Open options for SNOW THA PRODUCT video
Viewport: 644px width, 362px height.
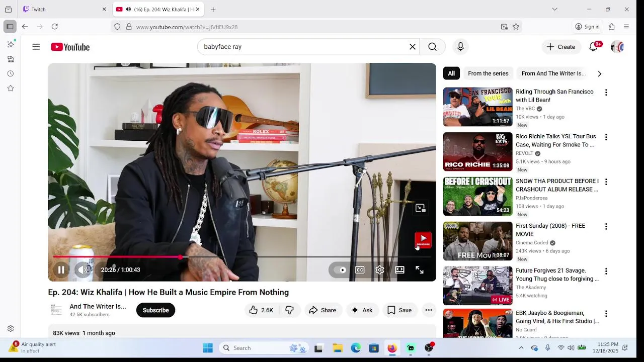click(x=606, y=182)
